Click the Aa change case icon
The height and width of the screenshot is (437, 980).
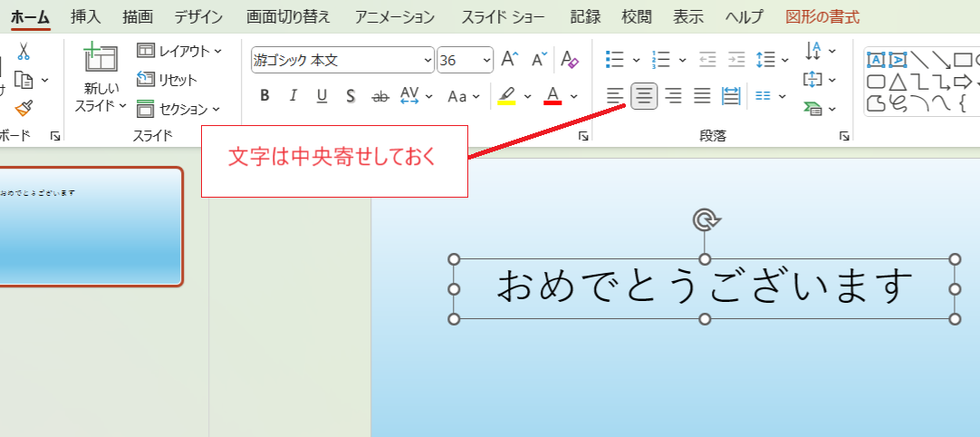click(457, 96)
